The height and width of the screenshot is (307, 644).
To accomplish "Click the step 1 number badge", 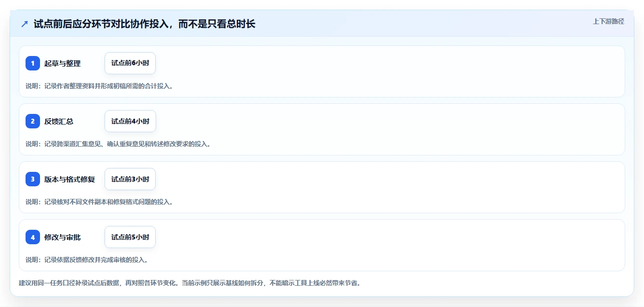I will pos(33,63).
